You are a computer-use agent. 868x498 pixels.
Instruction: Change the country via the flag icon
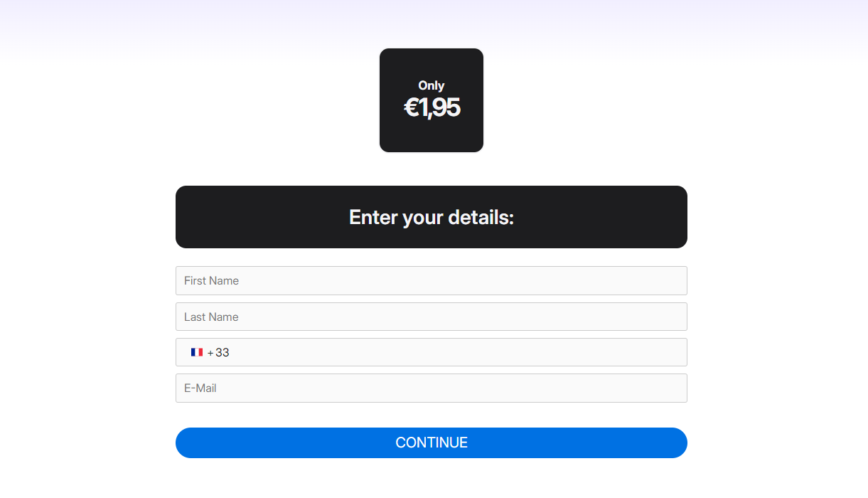tap(197, 352)
